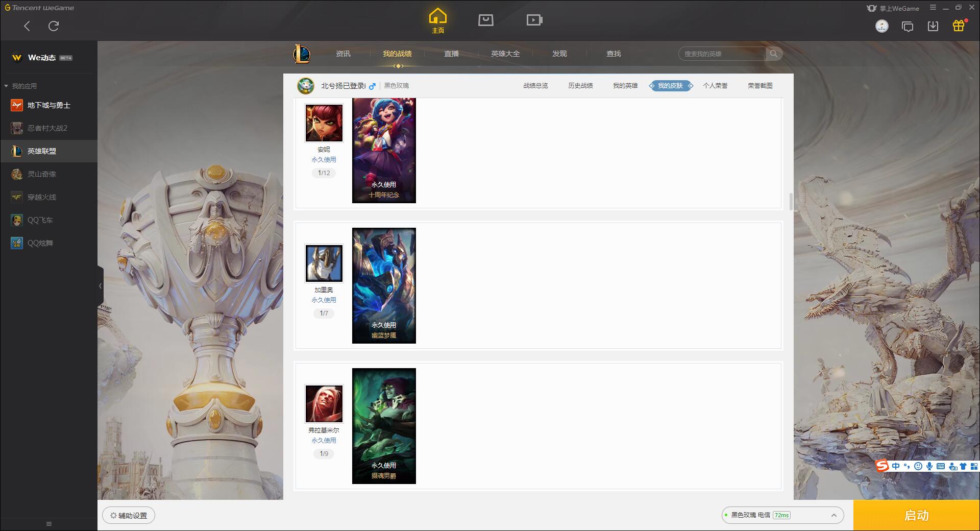
Task: Select 灵山奇缘 in the sidebar
Action: tap(48, 174)
